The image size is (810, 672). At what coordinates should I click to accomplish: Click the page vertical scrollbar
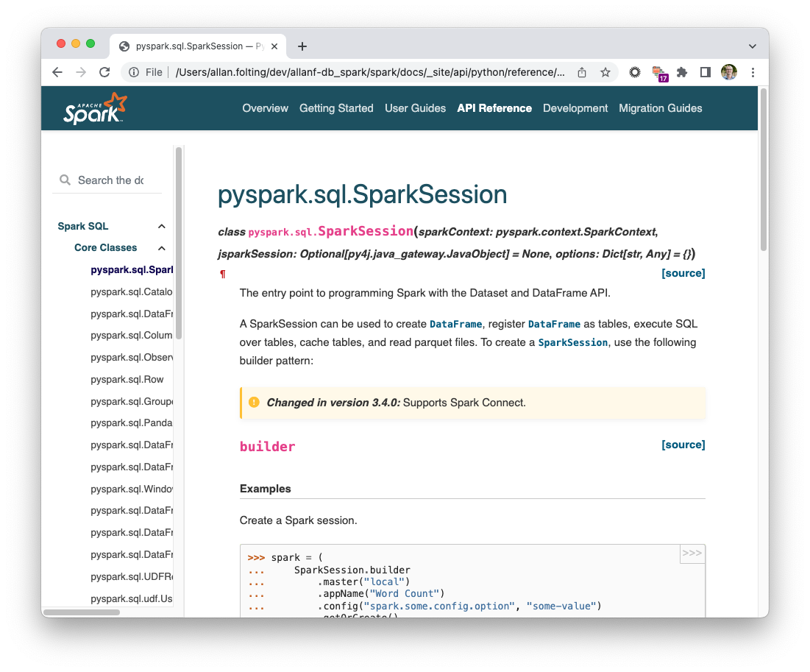coord(764,171)
